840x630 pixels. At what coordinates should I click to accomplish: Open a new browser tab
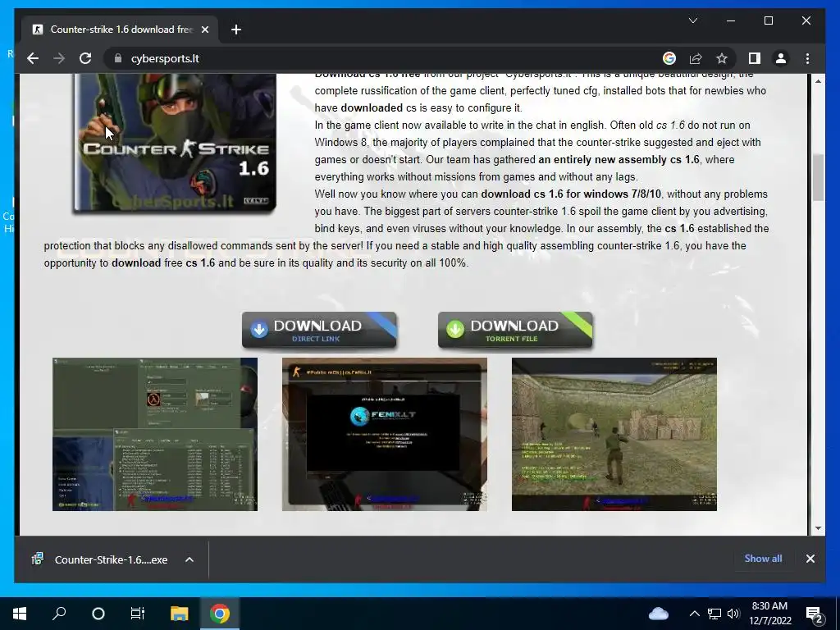(x=236, y=30)
